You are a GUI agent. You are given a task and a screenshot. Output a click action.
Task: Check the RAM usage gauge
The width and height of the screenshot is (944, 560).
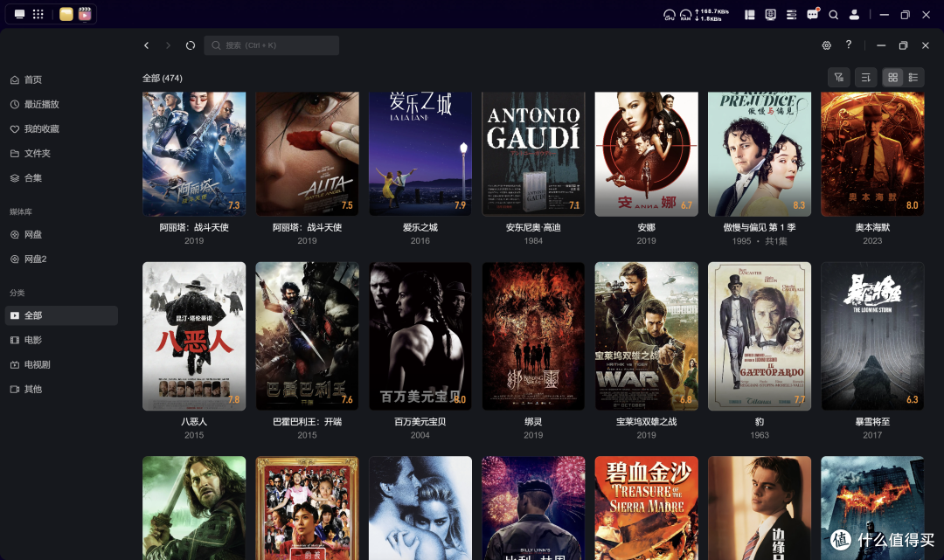[x=686, y=15]
